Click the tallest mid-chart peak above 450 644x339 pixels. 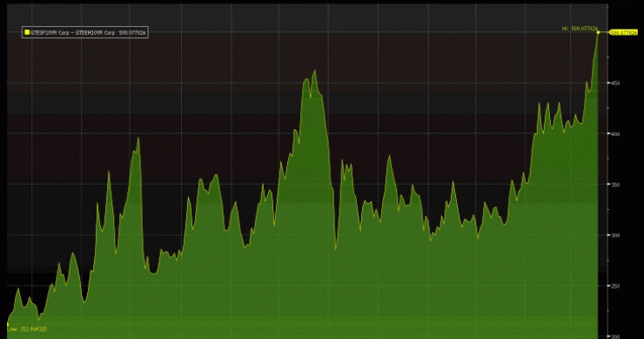pos(315,71)
